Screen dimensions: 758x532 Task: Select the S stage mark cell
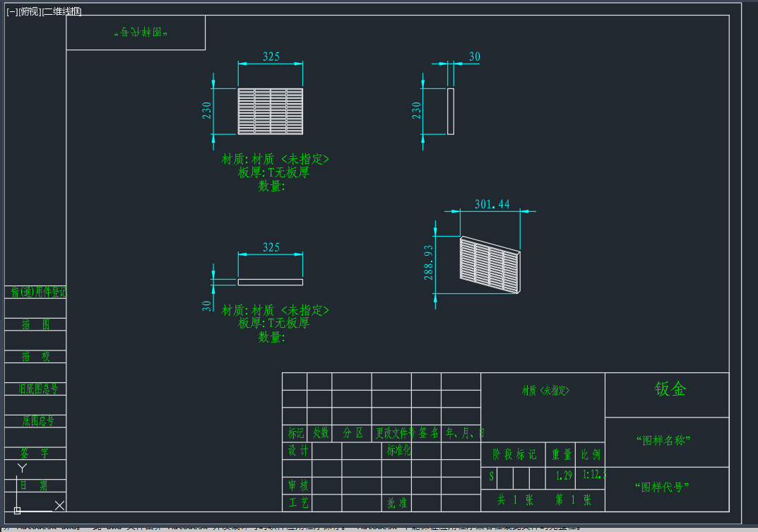491,476
